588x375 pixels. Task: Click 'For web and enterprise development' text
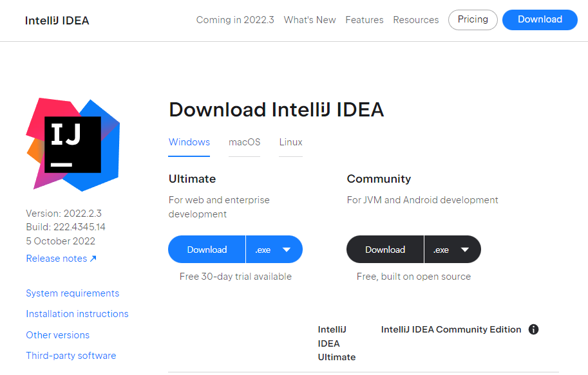[219, 206]
